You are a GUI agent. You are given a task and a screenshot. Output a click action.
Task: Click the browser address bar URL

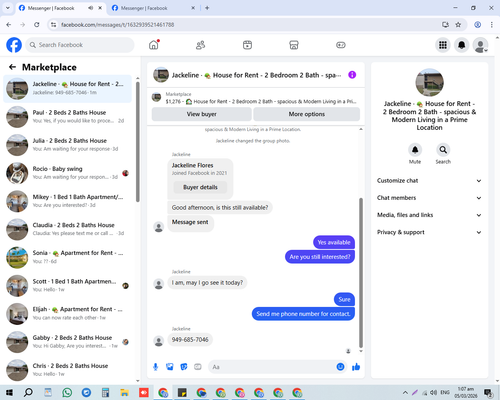pyautogui.click(x=118, y=25)
